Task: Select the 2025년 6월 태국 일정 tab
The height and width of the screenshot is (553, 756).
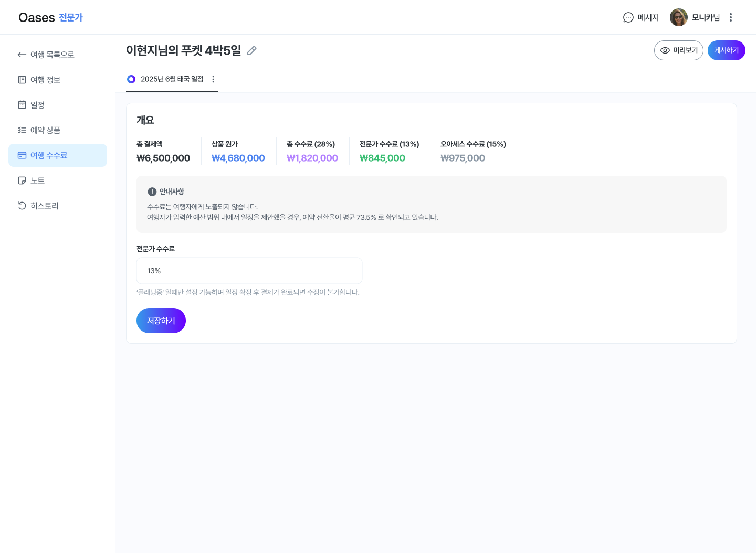Action: pyautogui.click(x=172, y=79)
